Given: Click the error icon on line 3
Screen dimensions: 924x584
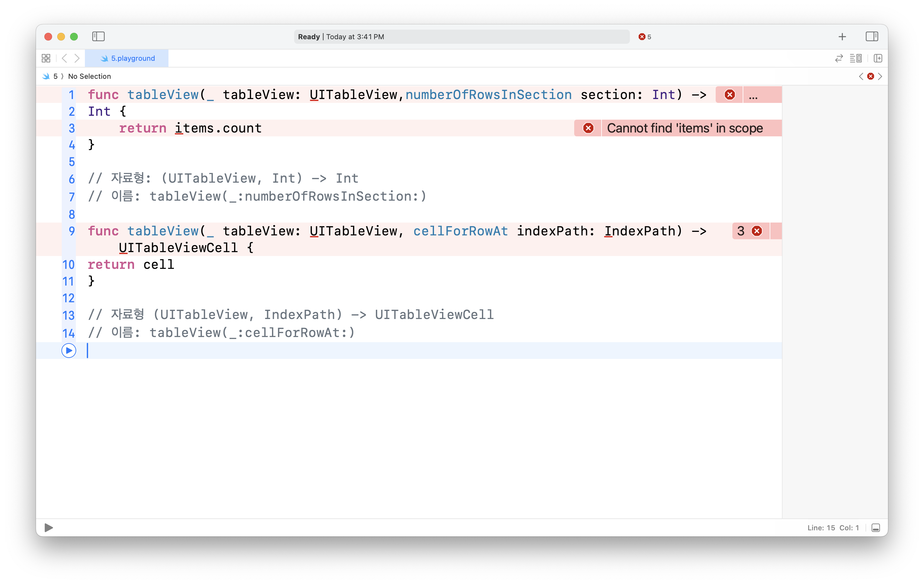Looking at the screenshot, I should click(588, 128).
